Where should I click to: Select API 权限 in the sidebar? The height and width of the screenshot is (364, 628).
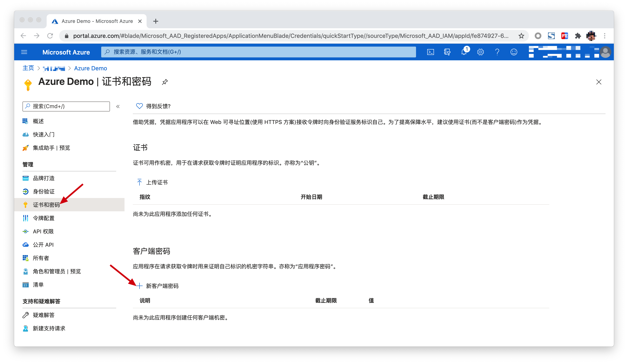click(43, 231)
